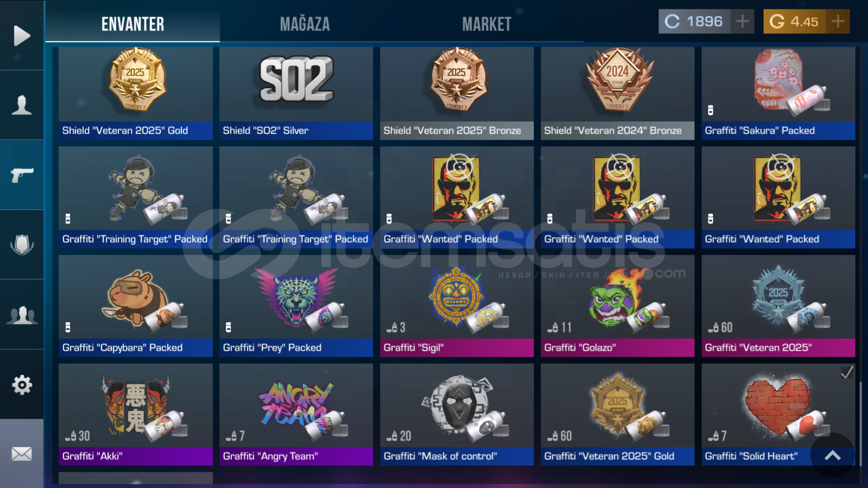Select the pistol weapons sidebar icon
This screenshot has width=868, height=488.
22,175
